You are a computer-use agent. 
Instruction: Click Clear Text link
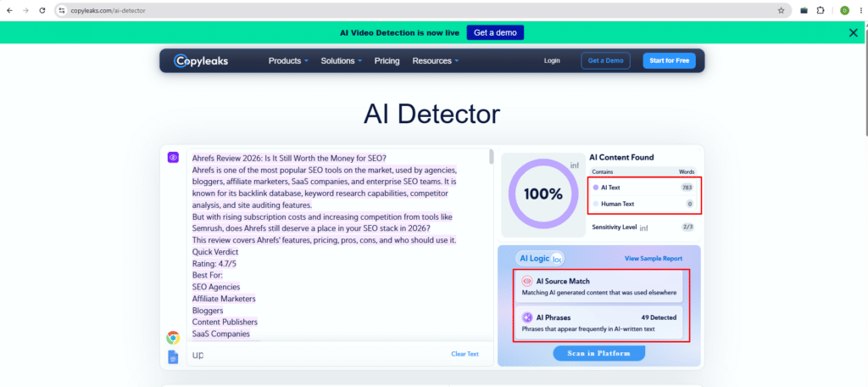465,354
